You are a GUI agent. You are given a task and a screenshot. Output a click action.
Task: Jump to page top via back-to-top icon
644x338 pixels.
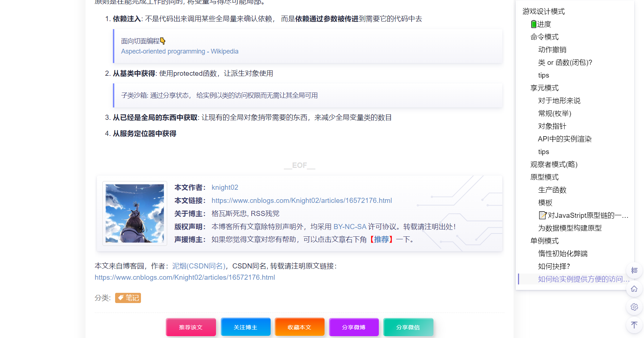pyautogui.click(x=634, y=325)
